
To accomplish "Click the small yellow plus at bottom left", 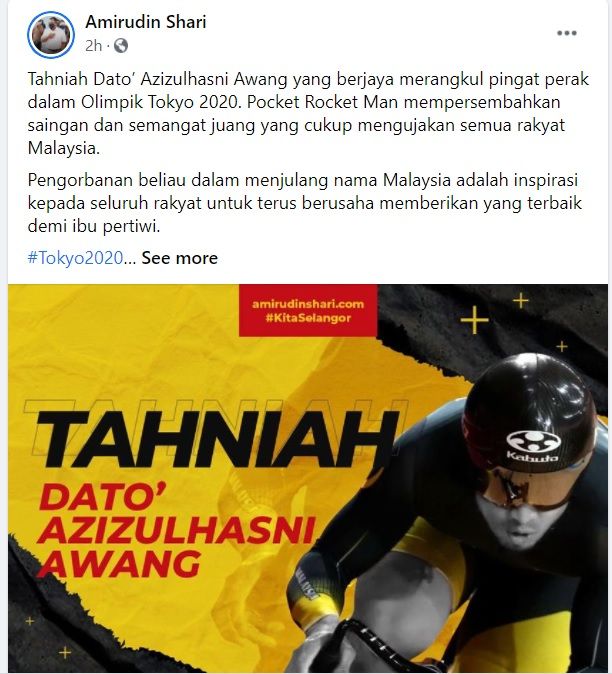I will [x=65, y=653].
